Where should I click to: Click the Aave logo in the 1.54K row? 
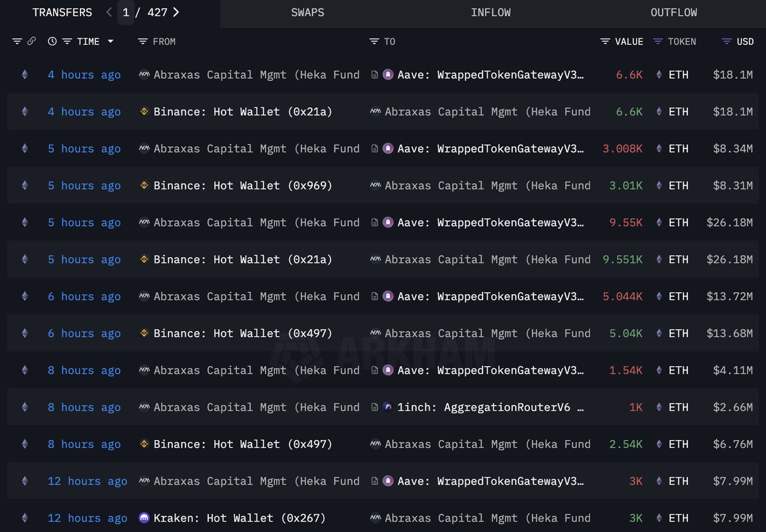387,370
